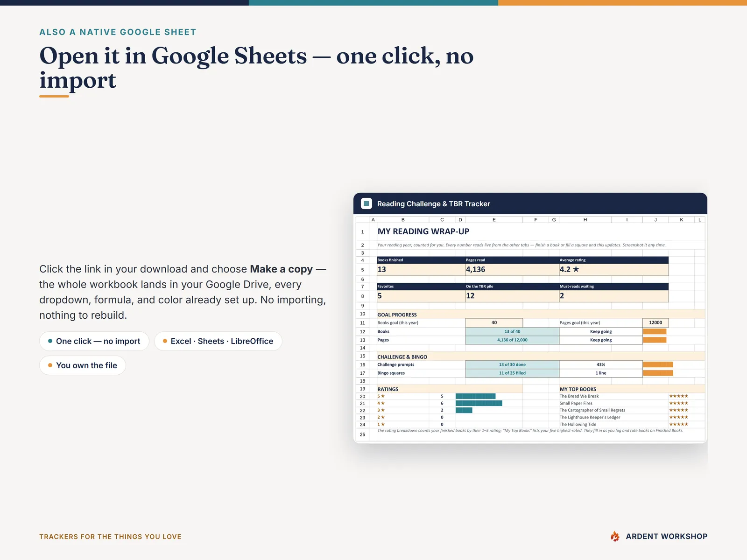The image size is (747, 560).
Task: Click the Ardent Workshop flame logo
Action: tap(615, 536)
